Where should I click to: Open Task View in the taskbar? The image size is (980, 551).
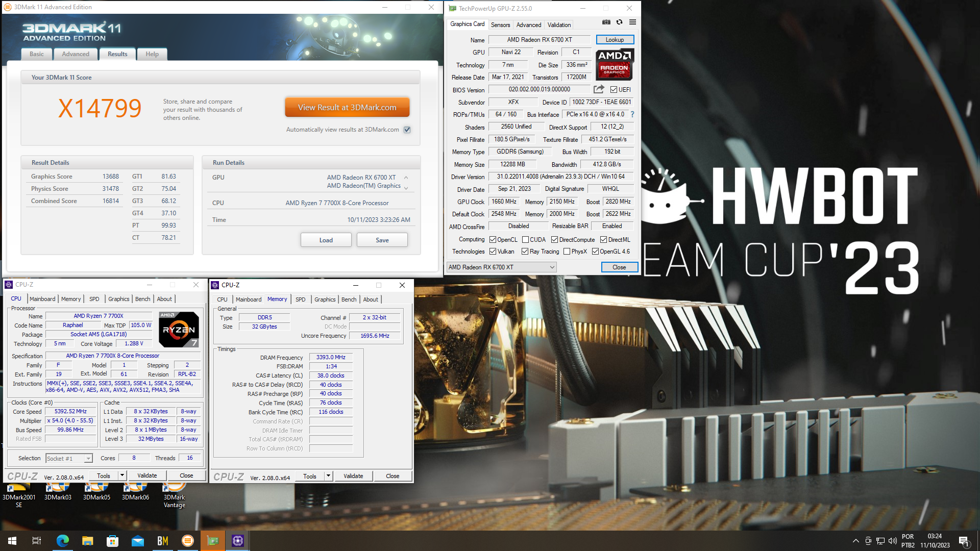(x=37, y=541)
